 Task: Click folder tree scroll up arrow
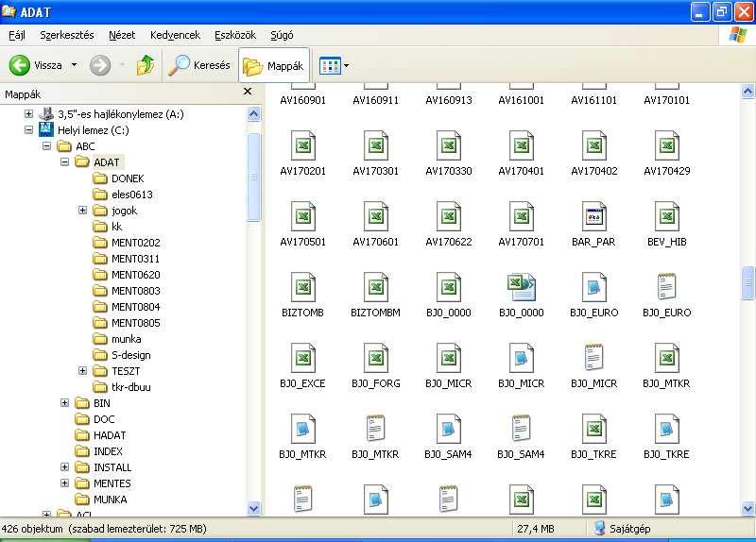pyautogui.click(x=253, y=113)
